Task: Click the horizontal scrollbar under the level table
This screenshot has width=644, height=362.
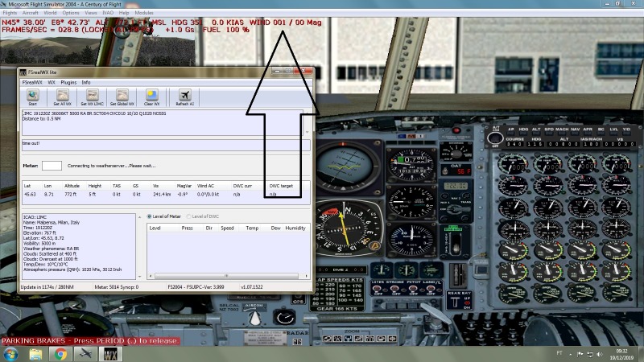Action: point(226,276)
